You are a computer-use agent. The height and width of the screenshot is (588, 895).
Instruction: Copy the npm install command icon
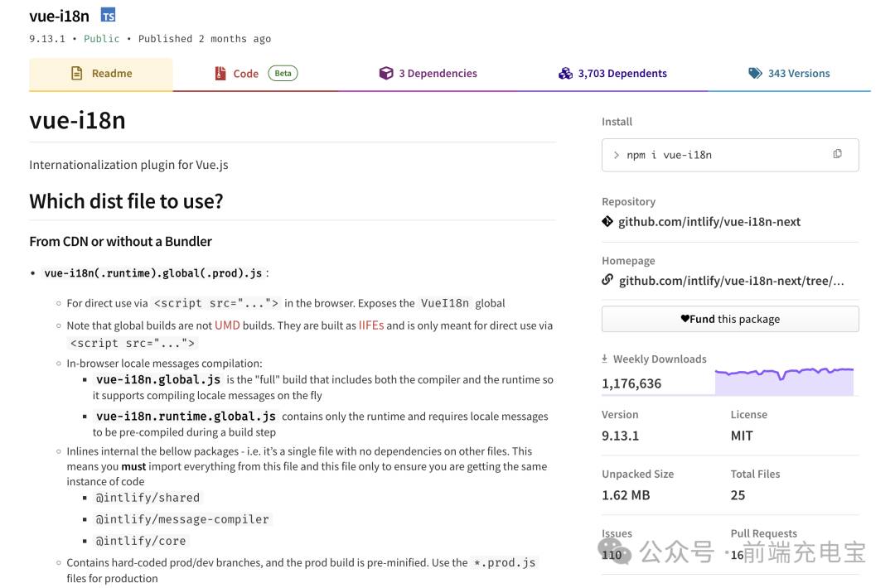click(x=837, y=154)
